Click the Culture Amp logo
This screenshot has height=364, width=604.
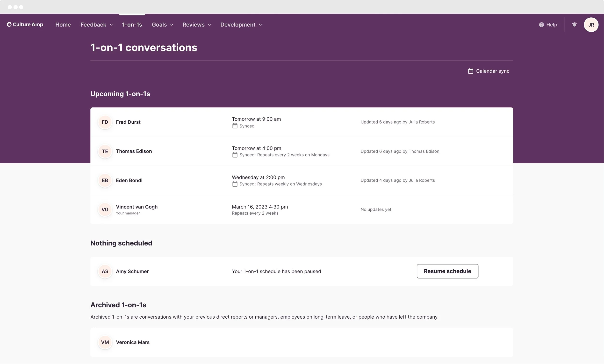[x=25, y=24]
